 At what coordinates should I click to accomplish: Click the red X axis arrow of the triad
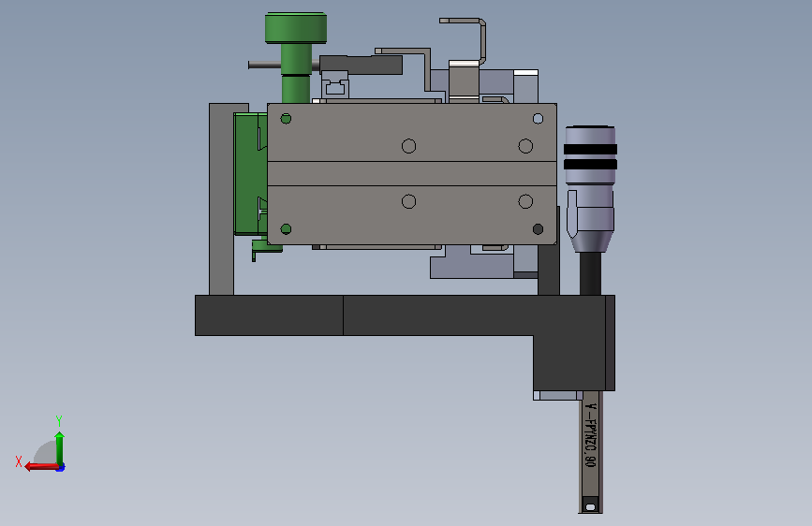40,466
